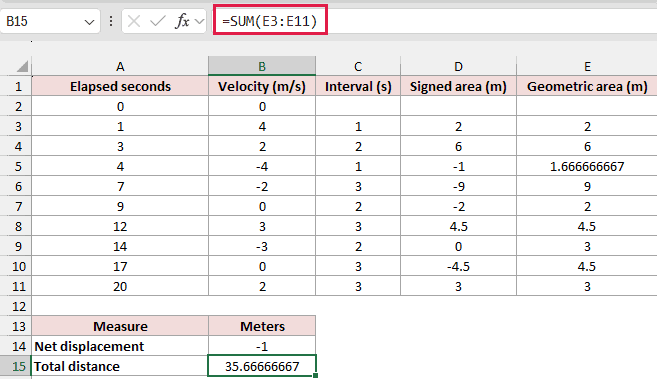
Task: Select column D header
Action: [458, 66]
